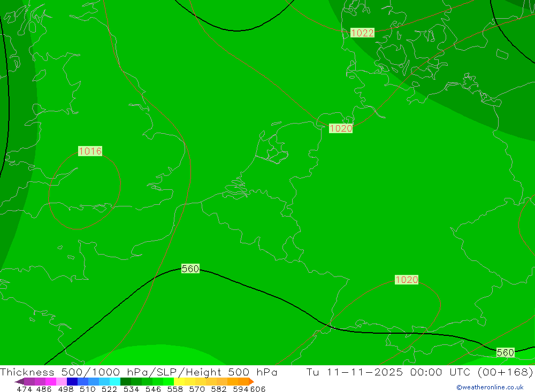Click the 1022 isobar label
Viewport: 535px width, 392px height.
[362, 33]
